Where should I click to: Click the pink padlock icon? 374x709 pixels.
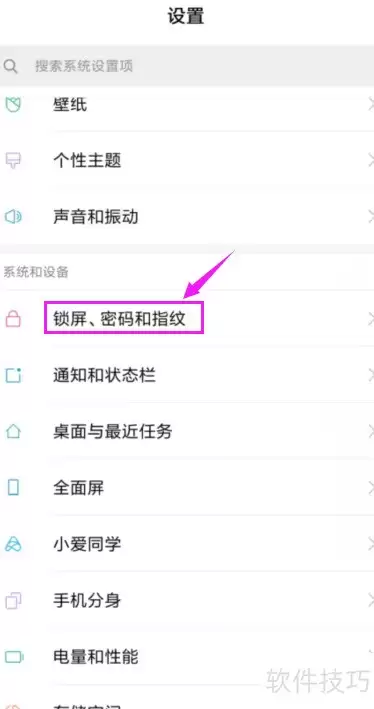pyautogui.click(x=13, y=318)
